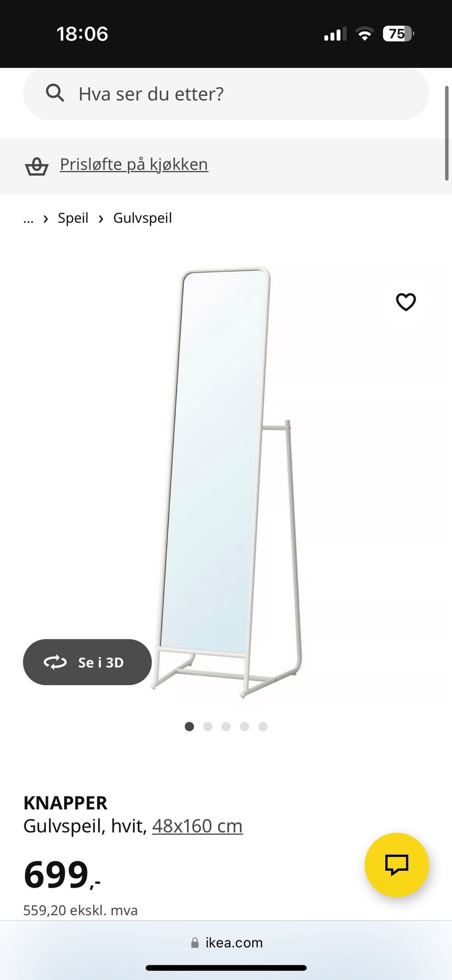Select the third image carousel dot

pos(226,727)
